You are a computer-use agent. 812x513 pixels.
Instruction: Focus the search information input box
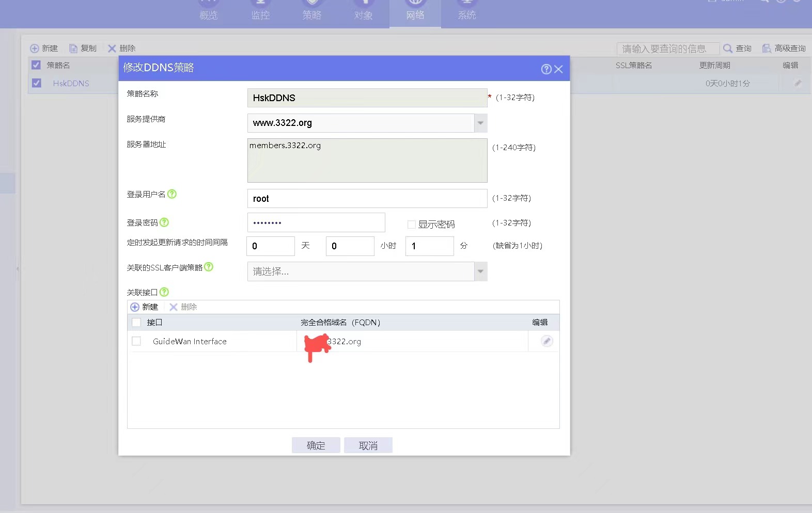click(668, 49)
